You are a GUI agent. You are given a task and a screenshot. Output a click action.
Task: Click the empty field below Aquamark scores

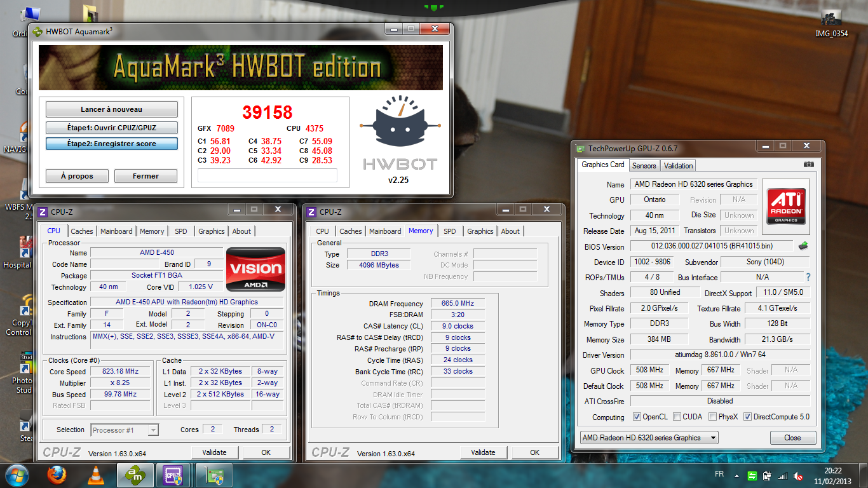(268, 175)
